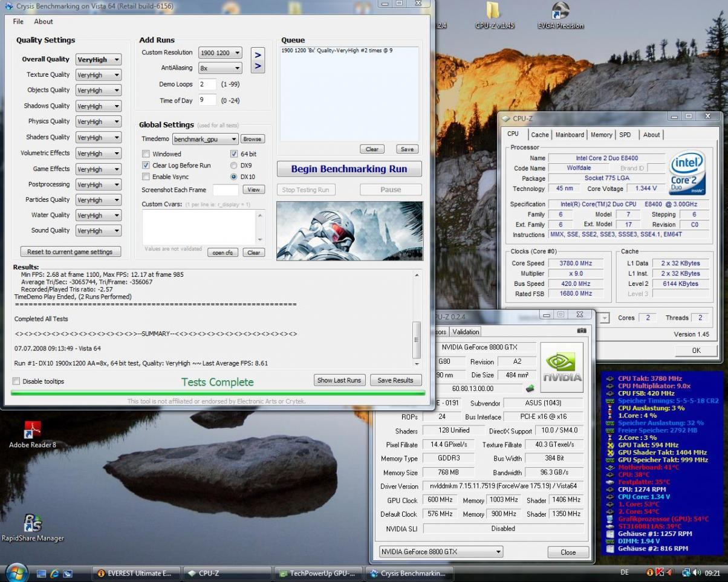The image size is (728, 582).
Task: Check the Disable tooltips box
Action: pos(16,381)
